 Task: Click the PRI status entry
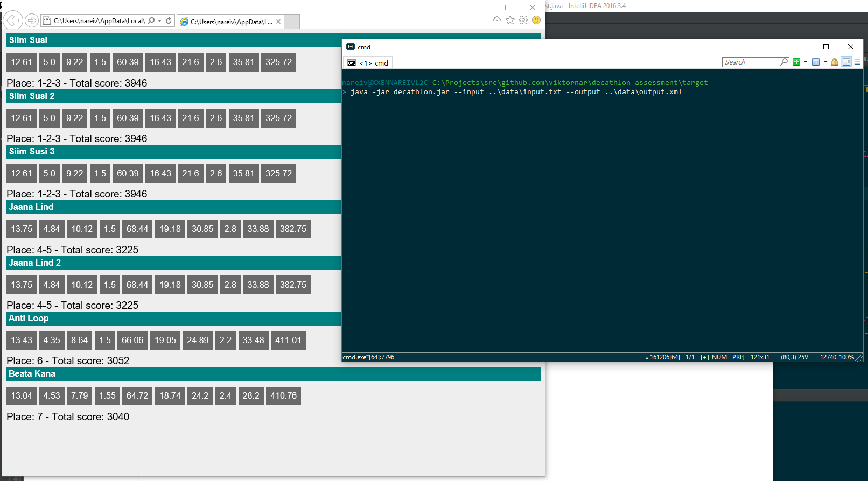(738, 357)
